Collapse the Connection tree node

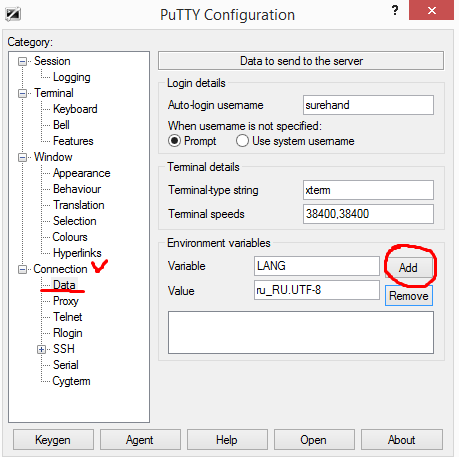point(22,269)
